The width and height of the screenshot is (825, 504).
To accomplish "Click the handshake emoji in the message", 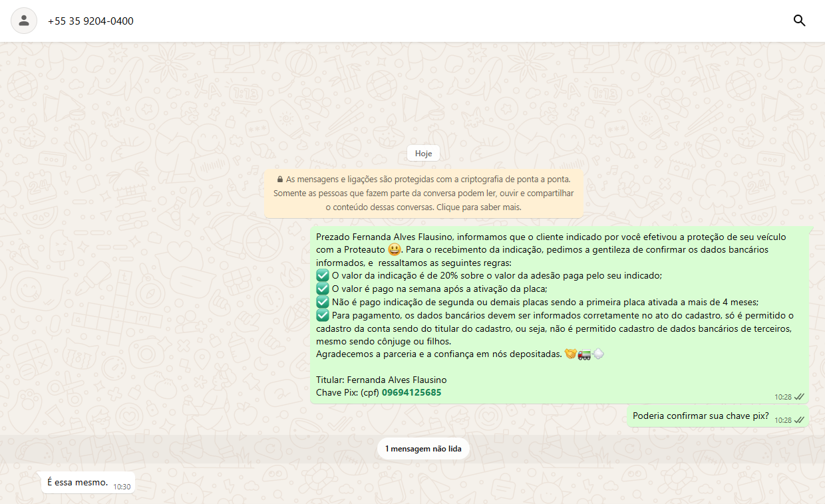I will (x=570, y=354).
